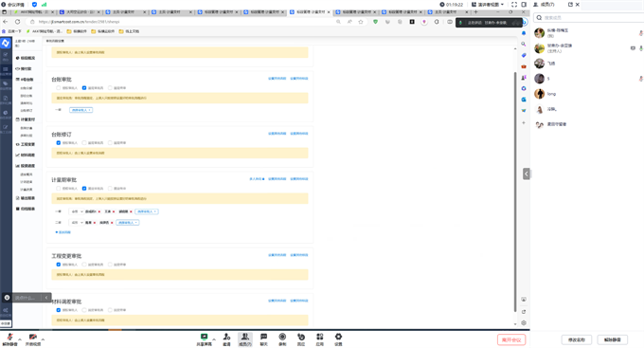The image size is (644, 348).
Task: Check first option under 台账审批 section
Action: tap(59, 88)
